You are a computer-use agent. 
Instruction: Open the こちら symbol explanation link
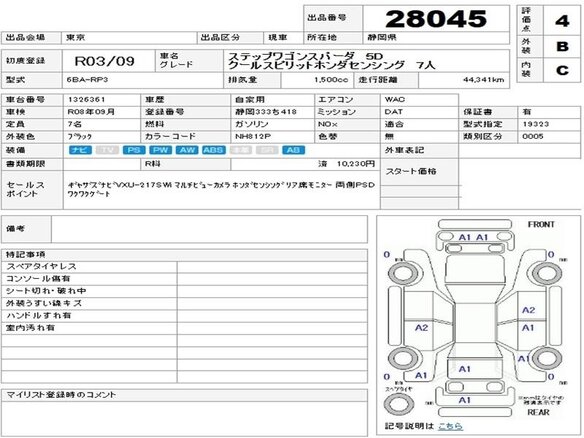[x=450, y=426]
